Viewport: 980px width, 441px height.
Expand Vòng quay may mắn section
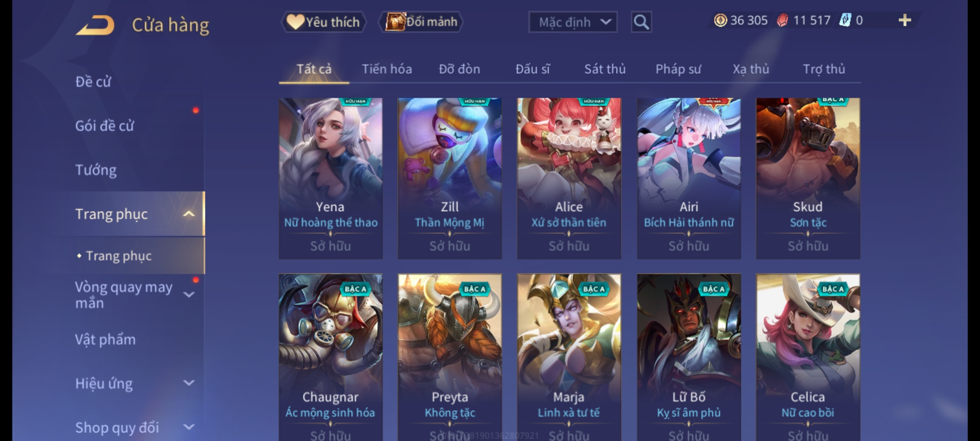[189, 295]
